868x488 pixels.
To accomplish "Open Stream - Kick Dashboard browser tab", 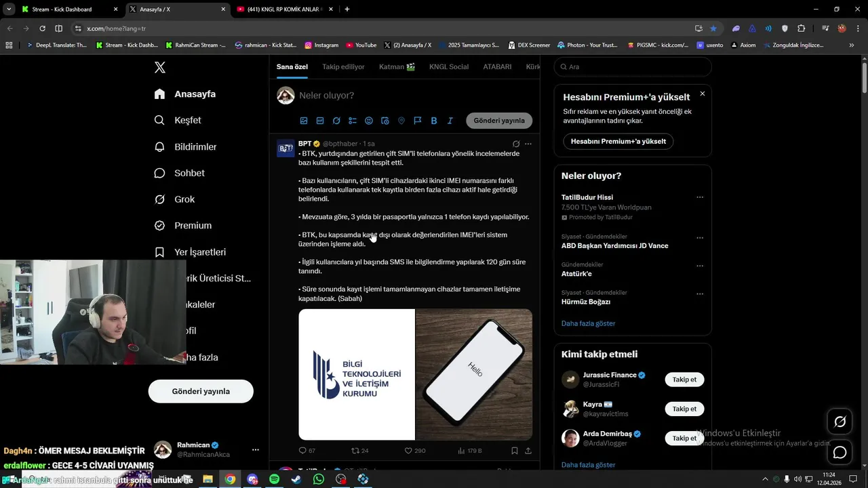I will click(x=70, y=9).
